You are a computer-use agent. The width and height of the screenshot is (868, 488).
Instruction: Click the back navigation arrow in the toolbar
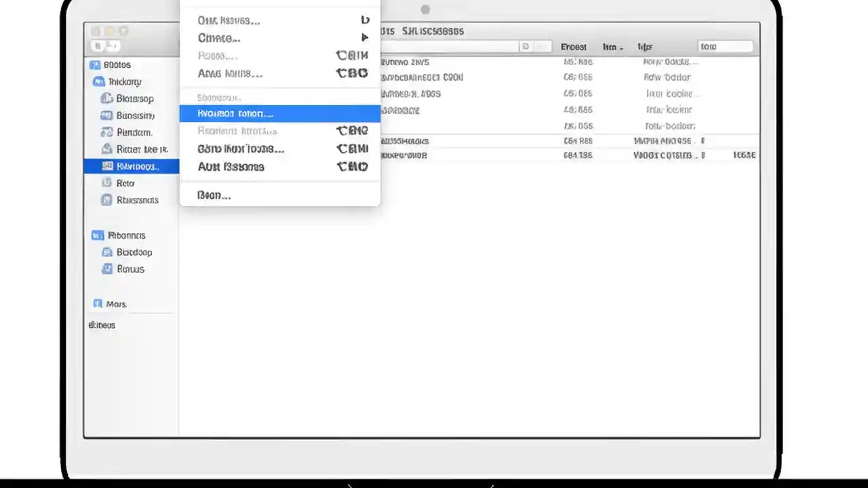(x=97, y=45)
